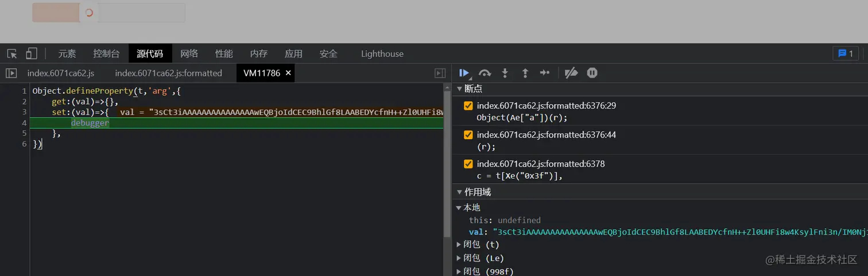The height and width of the screenshot is (276, 868).
Task: Step into next function call
Action: pos(505,73)
